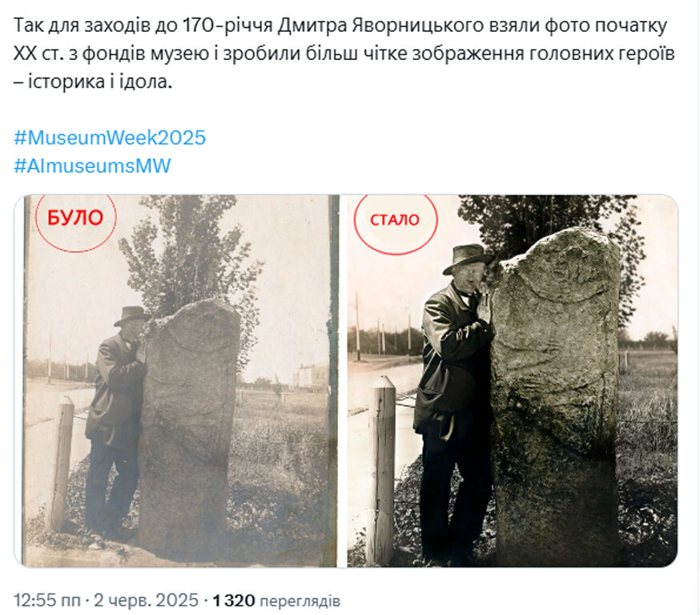
Task: Click the 2 черв. 2025 date
Action: [x=146, y=600]
